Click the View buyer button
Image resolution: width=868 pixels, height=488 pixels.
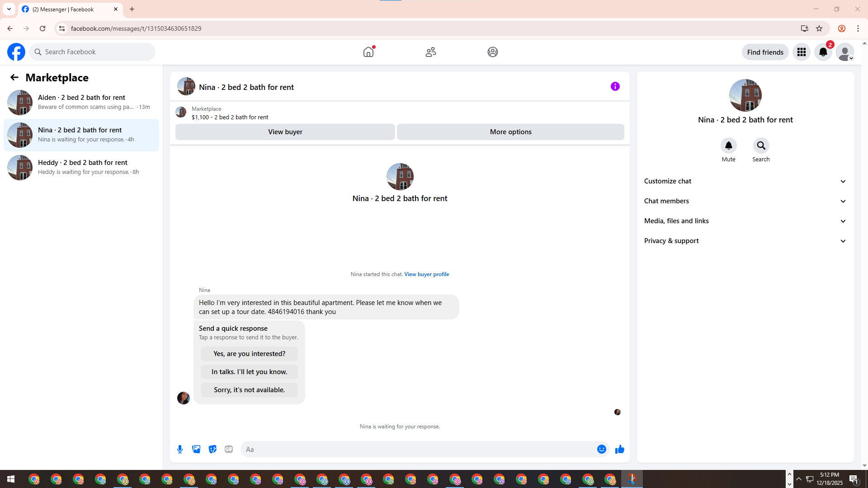coord(285,132)
